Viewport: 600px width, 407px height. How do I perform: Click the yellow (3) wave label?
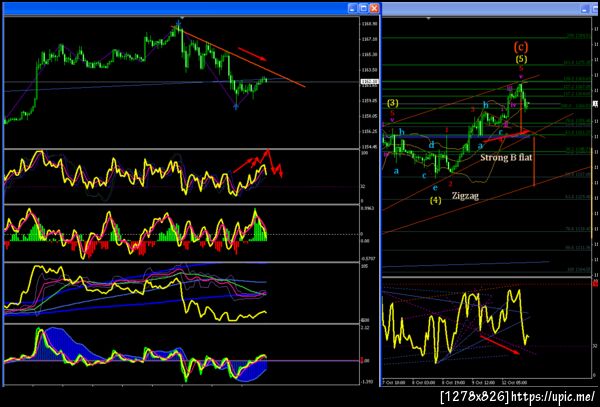[x=393, y=103]
